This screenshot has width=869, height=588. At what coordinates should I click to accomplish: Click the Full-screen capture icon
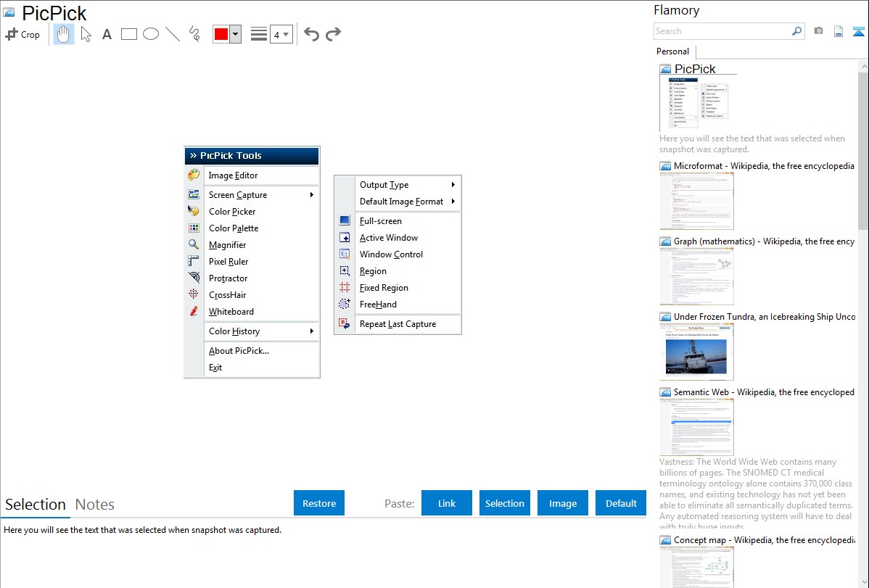[x=345, y=220]
